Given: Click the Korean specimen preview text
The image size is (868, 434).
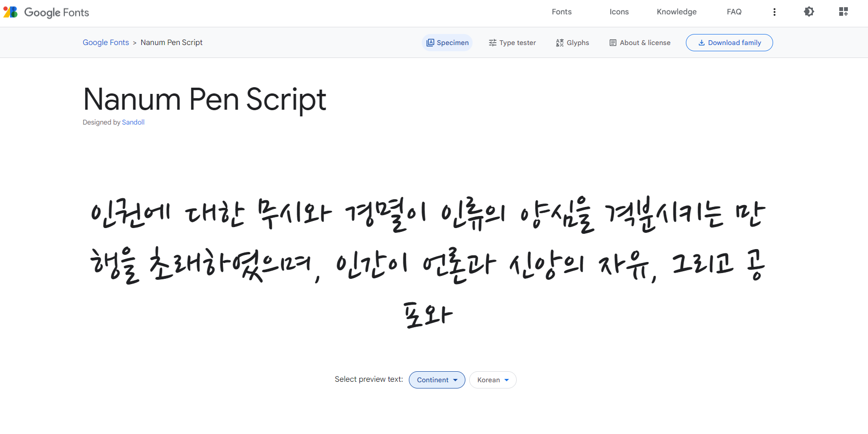Looking at the screenshot, I should [x=428, y=263].
